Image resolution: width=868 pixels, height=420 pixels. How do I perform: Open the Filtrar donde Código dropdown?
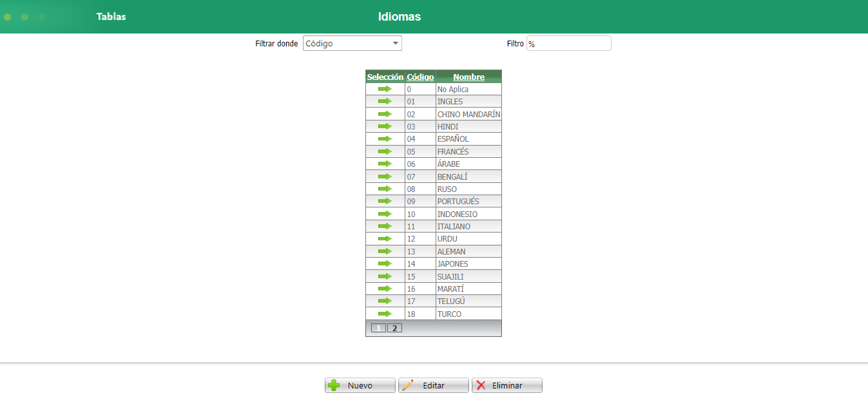click(352, 43)
